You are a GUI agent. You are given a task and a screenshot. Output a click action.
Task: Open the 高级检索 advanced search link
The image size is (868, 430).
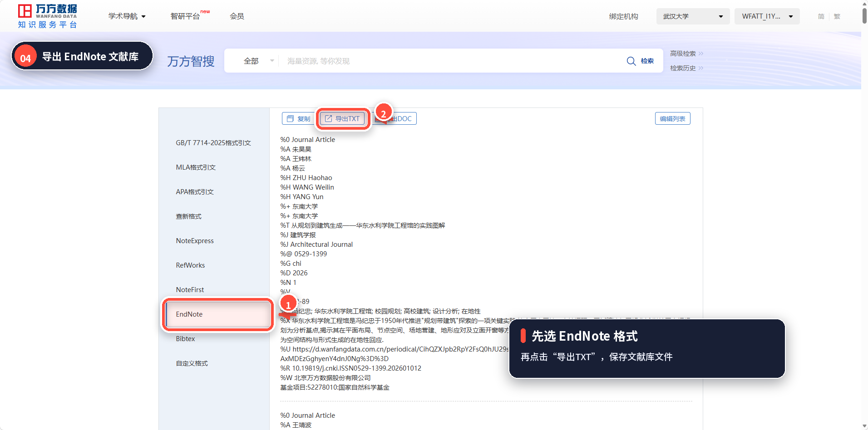click(x=686, y=54)
